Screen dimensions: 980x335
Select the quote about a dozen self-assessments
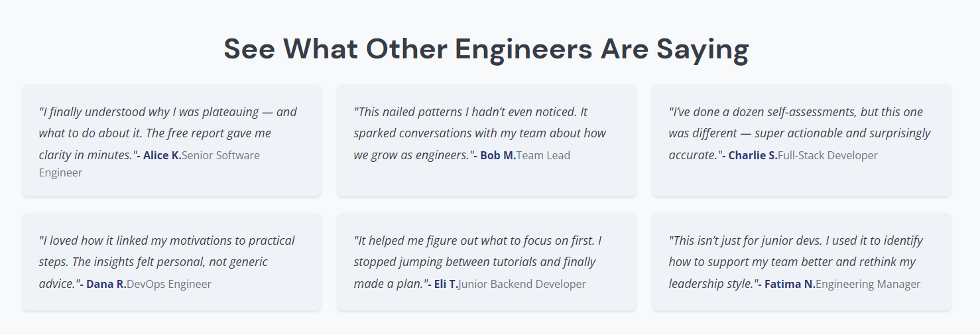point(799,133)
